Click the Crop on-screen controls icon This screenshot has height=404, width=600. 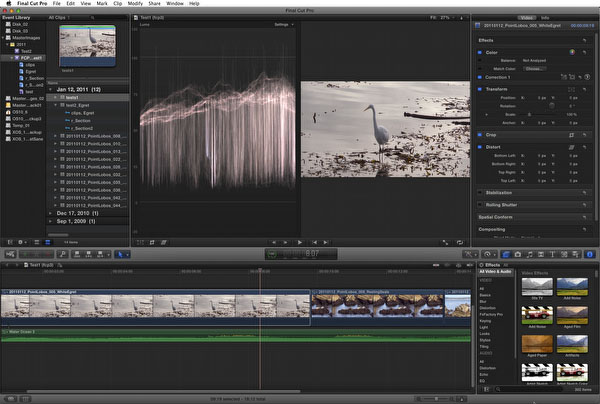coord(571,135)
